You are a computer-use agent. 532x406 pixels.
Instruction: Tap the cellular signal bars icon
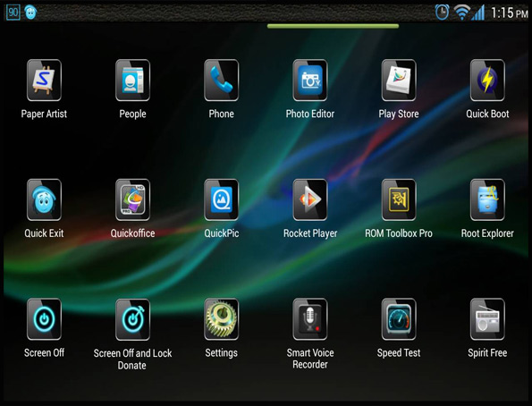477,13
